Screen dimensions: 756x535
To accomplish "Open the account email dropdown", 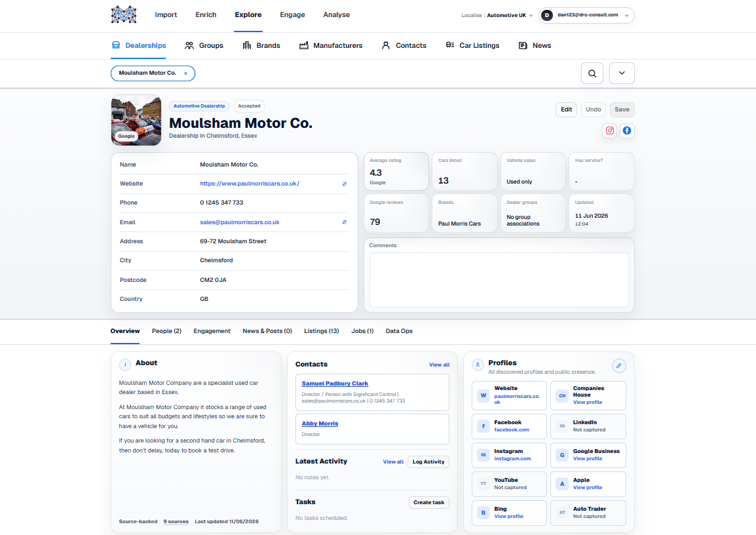I will point(586,15).
